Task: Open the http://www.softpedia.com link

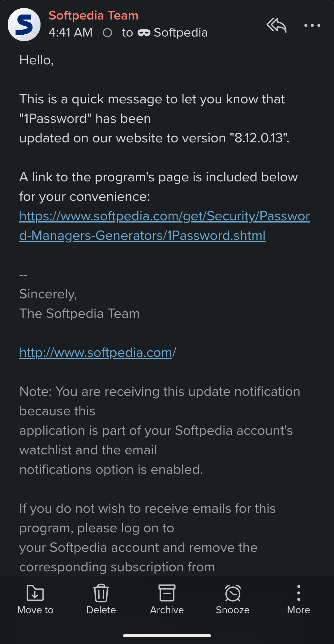Action: pos(96,352)
